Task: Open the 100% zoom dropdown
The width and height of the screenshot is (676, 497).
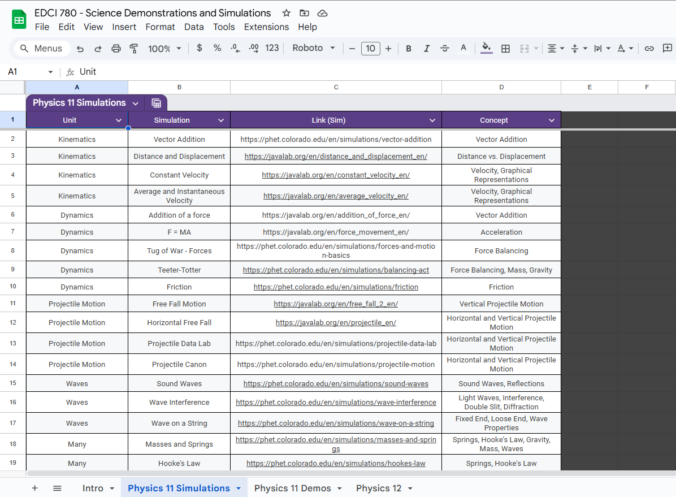Action: (x=165, y=49)
